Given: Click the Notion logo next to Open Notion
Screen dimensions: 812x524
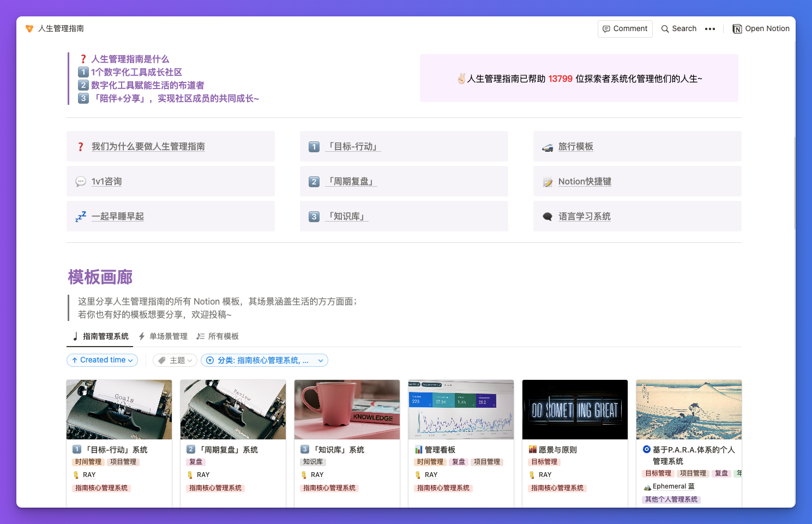Looking at the screenshot, I should pyautogui.click(x=737, y=28).
